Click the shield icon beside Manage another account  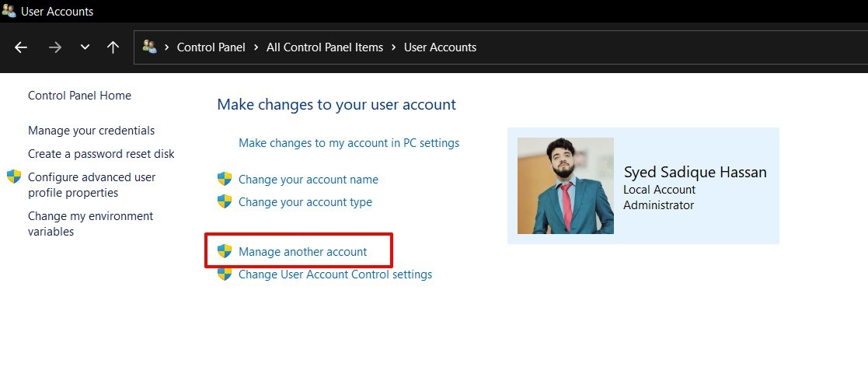pyautogui.click(x=225, y=251)
